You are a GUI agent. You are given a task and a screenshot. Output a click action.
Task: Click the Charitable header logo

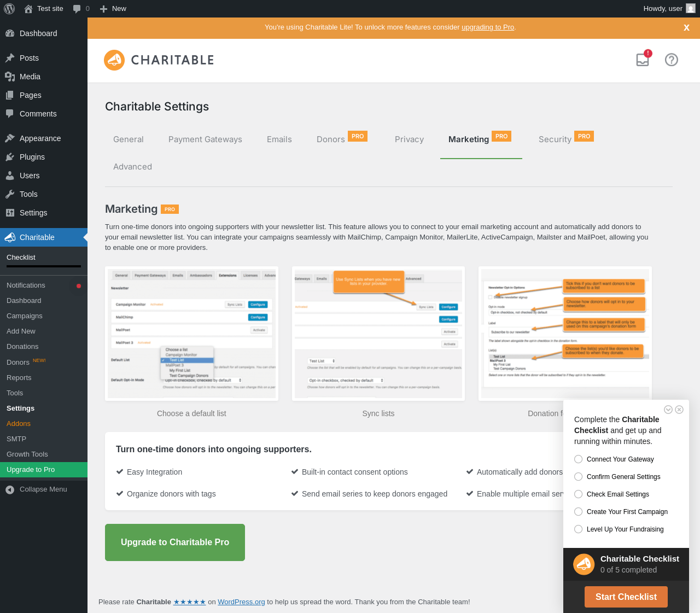point(159,60)
